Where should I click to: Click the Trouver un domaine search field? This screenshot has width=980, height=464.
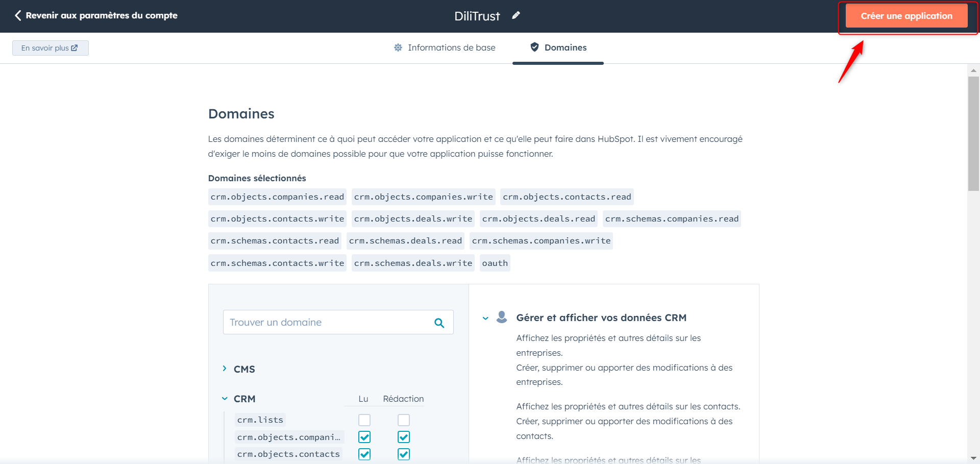click(338, 322)
